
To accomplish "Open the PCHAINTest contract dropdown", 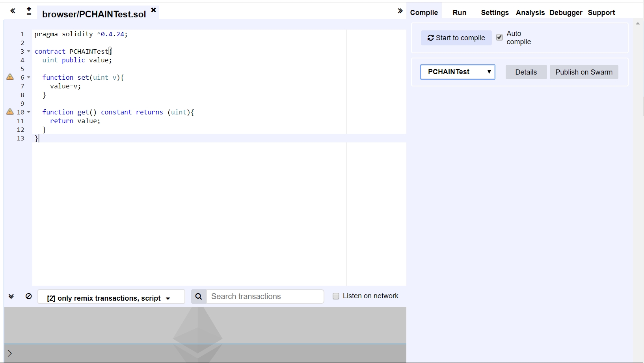I will (458, 72).
